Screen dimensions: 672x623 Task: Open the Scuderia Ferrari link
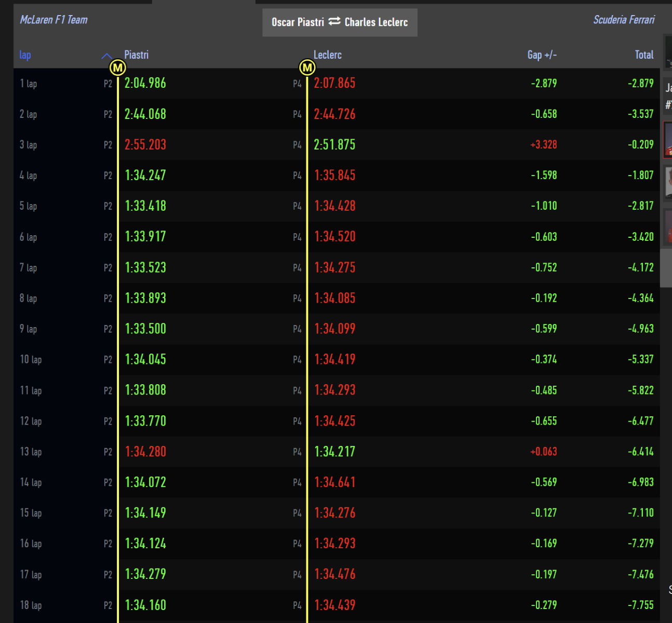[x=624, y=20]
